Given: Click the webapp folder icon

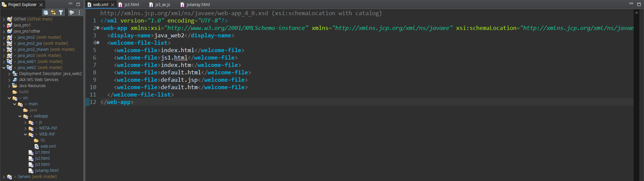Looking at the screenshot, I should pos(26,116).
